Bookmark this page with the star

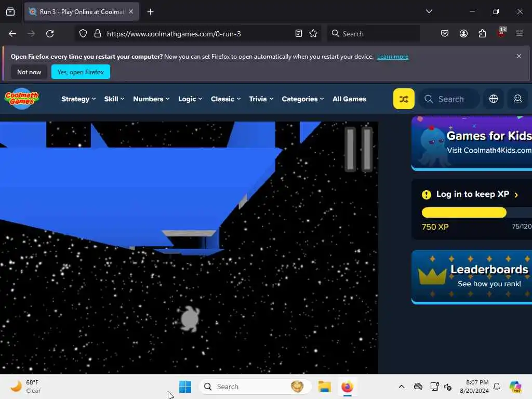[313, 34]
